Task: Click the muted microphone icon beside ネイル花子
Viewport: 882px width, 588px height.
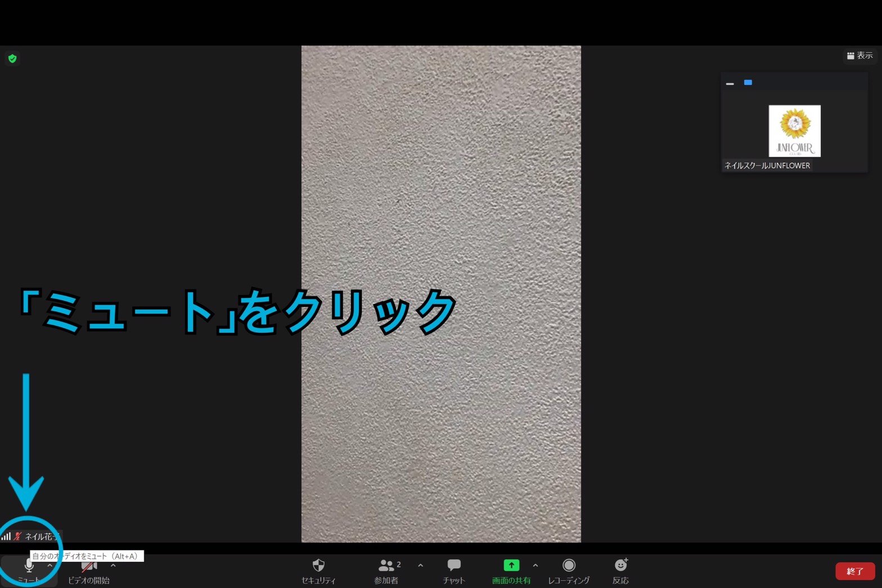Action: 18,536
